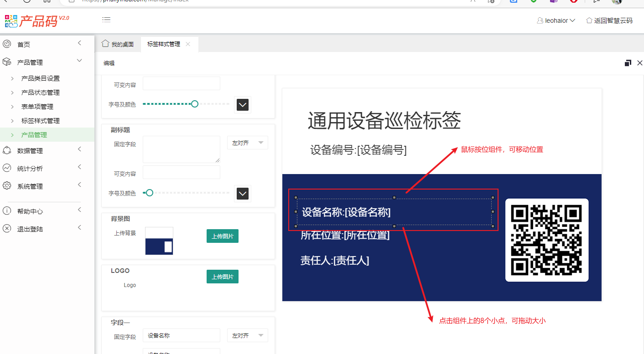Image resolution: width=644 pixels, height=354 pixels.
Task: Open 标签样式管理 in sidebar
Action: [x=41, y=121]
